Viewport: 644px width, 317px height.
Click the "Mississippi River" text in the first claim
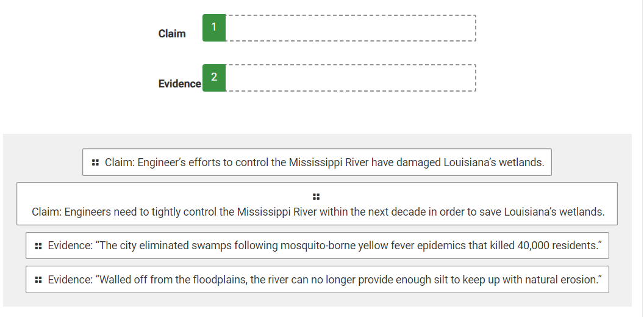tap(329, 162)
